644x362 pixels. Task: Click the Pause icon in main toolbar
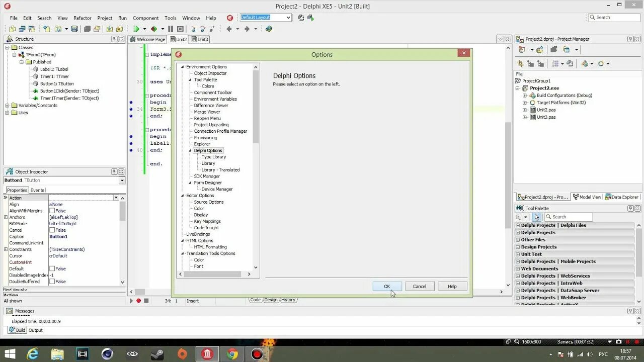(x=171, y=29)
